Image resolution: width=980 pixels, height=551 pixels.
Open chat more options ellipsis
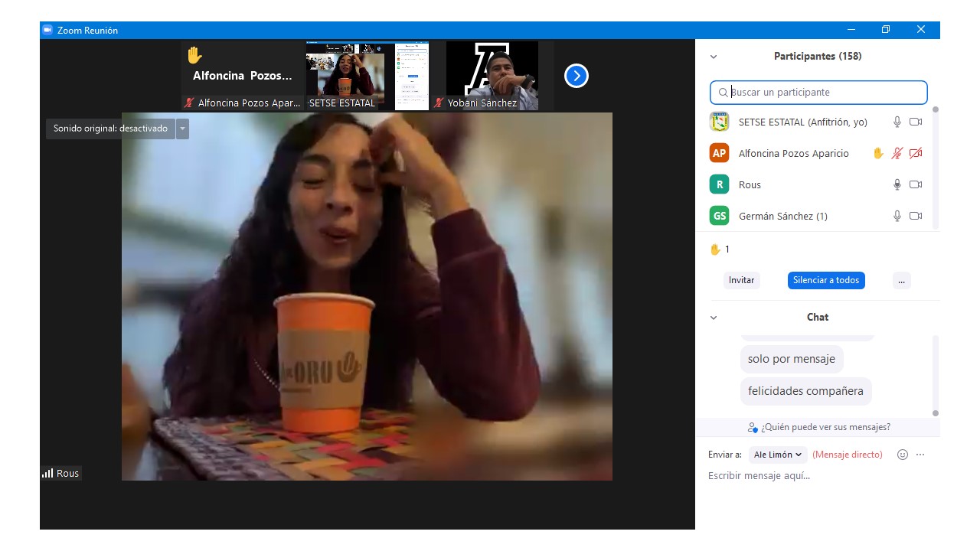[x=920, y=455]
